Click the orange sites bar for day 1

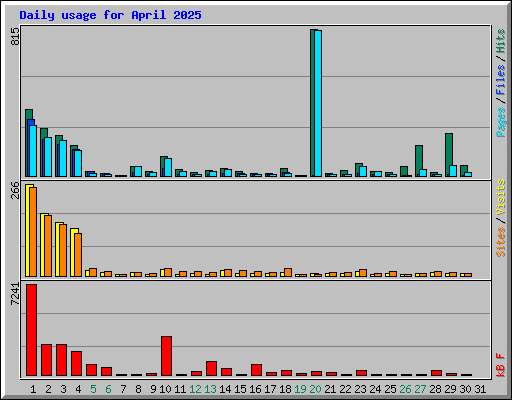point(33,232)
